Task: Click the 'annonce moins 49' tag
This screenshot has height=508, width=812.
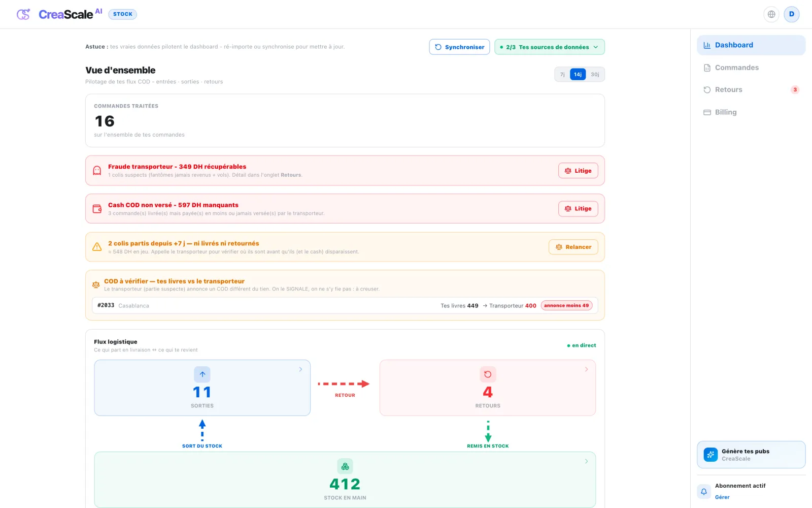Action: coord(566,305)
